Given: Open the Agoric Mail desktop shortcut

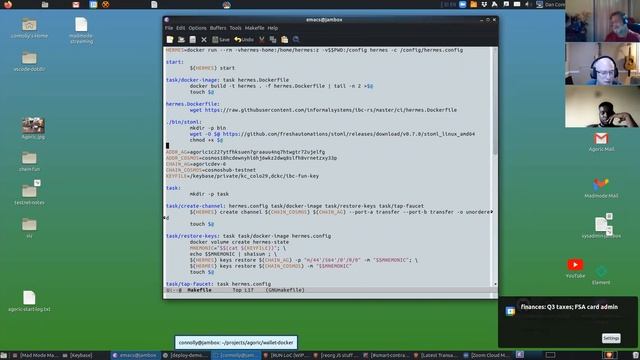Looking at the screenshot, I should tap(601, 142).
